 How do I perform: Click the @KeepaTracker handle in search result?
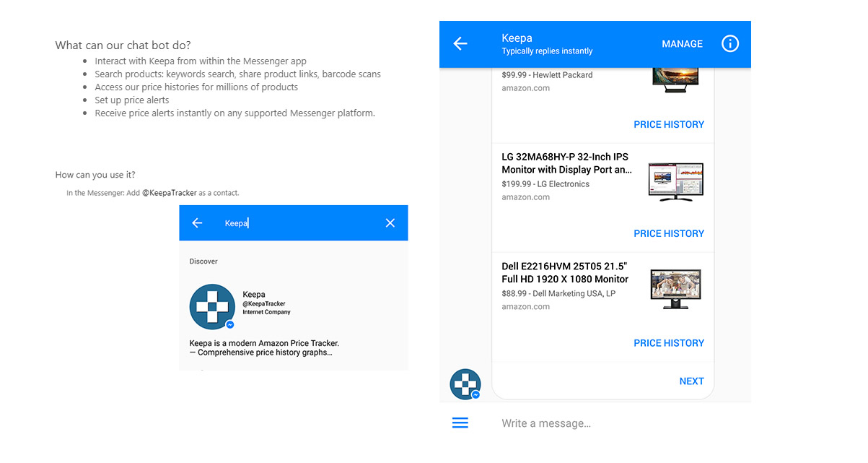point(264,304)
